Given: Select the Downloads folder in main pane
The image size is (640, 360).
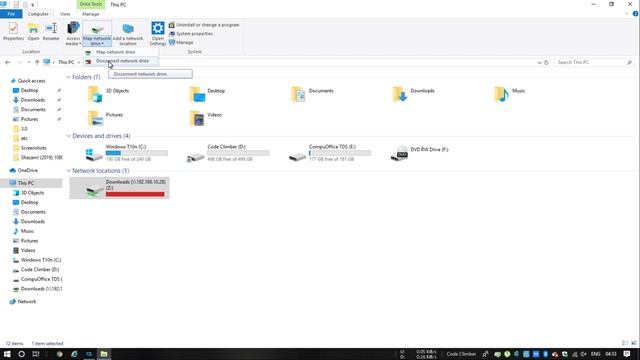Looking at the screenshot, I should point(413,94).
